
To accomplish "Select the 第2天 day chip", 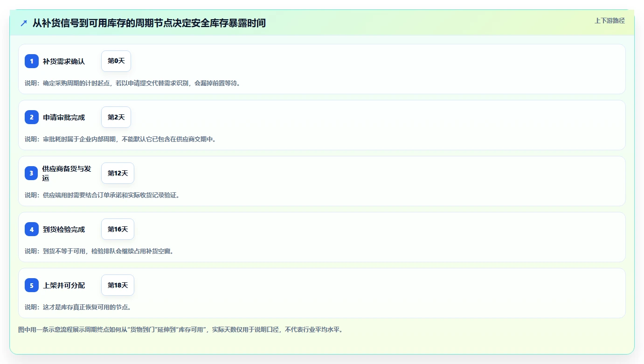I will click(x=116, y=117).
